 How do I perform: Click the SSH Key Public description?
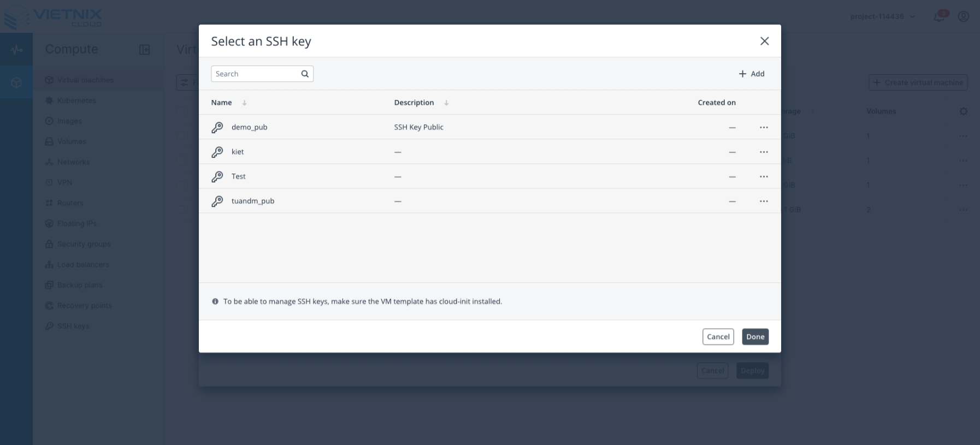click(418, 127)
